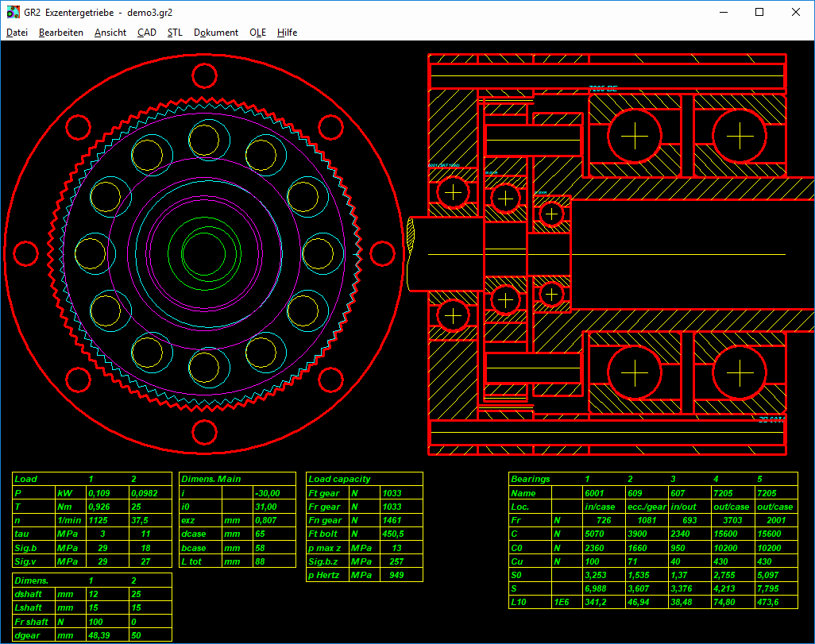This screenshot has width=815, height=644.
Task: Click the green center shaft circle in front view
Action: pos(204,254)
